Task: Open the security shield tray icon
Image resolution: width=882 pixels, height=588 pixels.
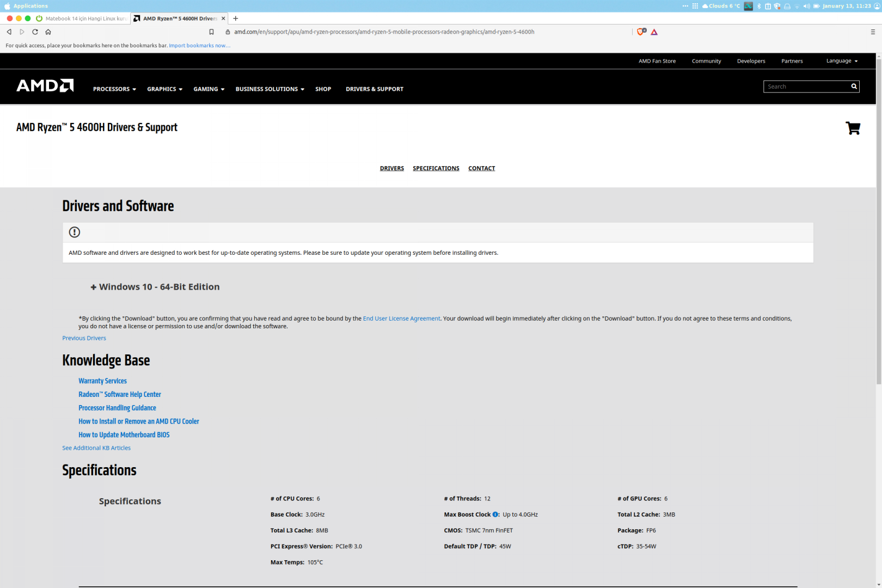Action: [x=777, y=6]
